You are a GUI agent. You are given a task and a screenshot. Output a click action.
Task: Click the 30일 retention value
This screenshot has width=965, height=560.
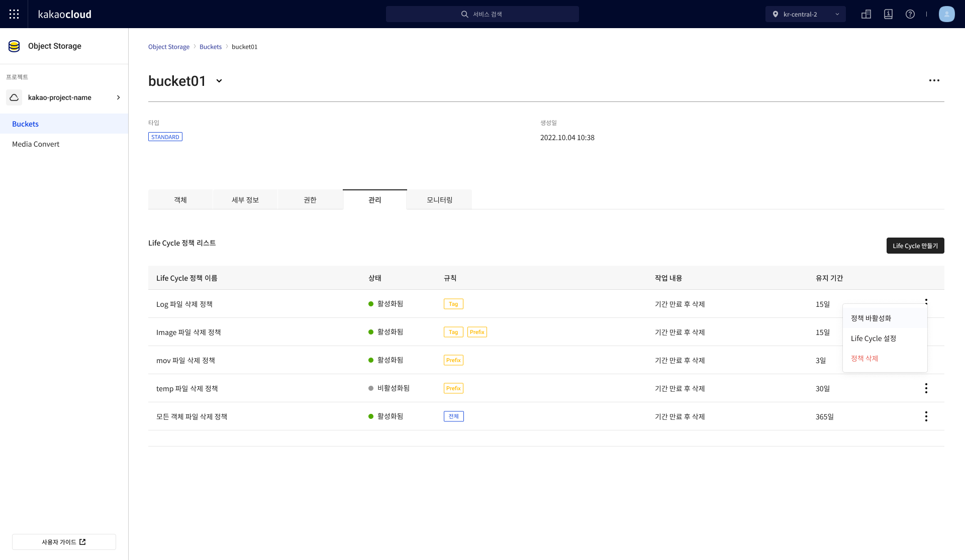click(823, 388)
